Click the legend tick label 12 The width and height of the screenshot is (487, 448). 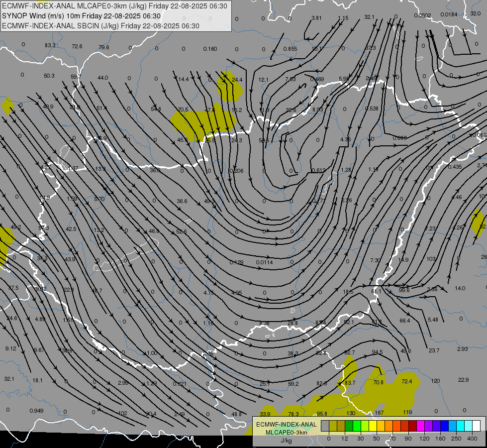coord(344,439)
